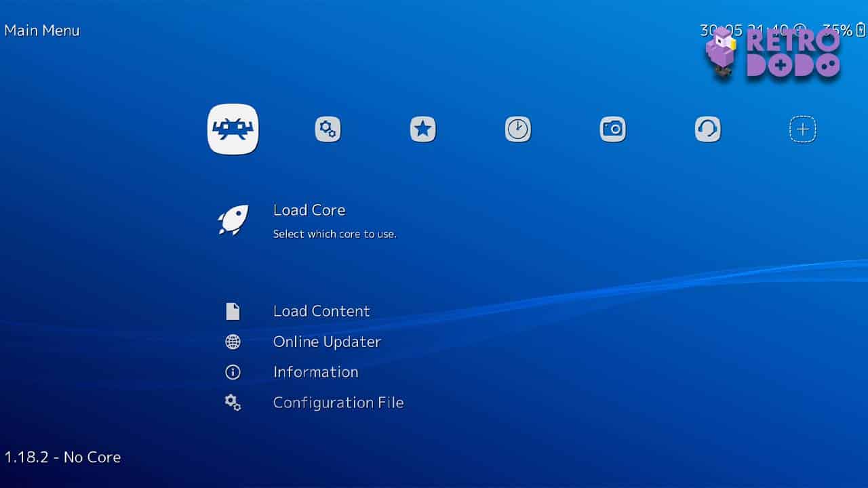Open the Import Content dashed plus tab
Viewport: 868px width, 488px height.
coord(802,129)
